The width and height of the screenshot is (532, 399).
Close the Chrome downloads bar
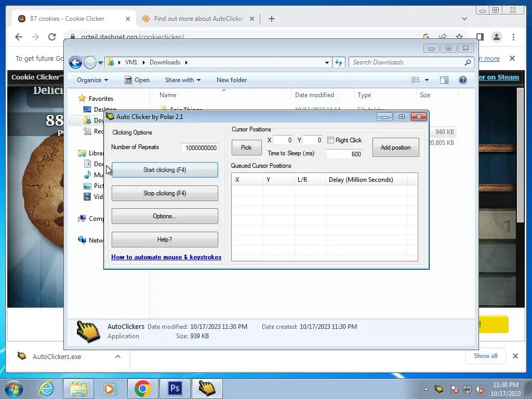pos(515,356)
